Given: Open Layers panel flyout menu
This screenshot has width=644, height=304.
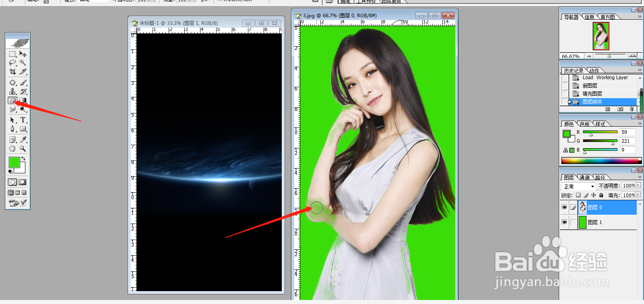Looking at the screenshot, I should click(640, 177).
